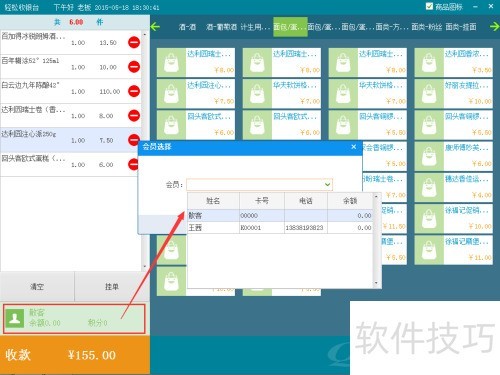Viewport: 500px width, 375px height.
Task: Select cart row 回头客欧式蛋糕（...
Action: click(x=71, y=164)
